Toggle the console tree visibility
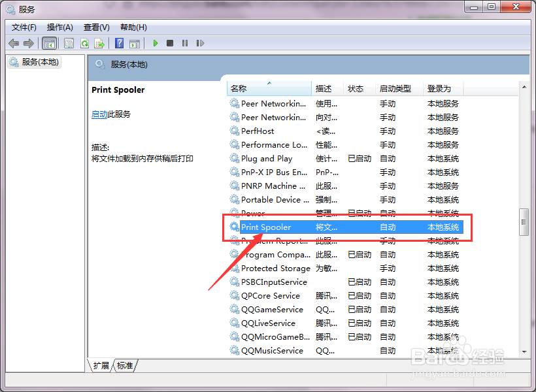This screenshot has height=392, width=536. 49,43
